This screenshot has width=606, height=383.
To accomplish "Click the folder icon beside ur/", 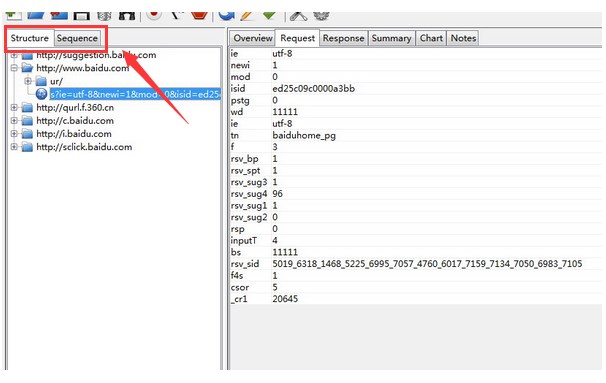I will coord(41,81).
